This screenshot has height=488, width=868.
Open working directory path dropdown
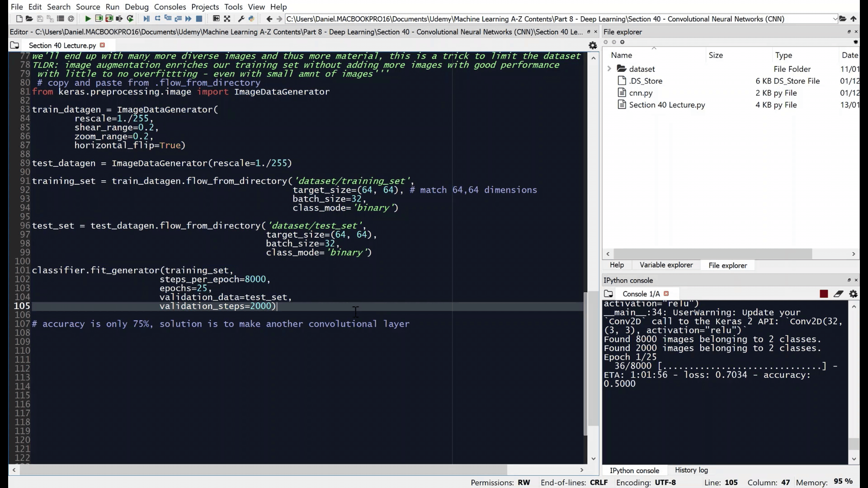pyautogui.click(x=835, y=19)
